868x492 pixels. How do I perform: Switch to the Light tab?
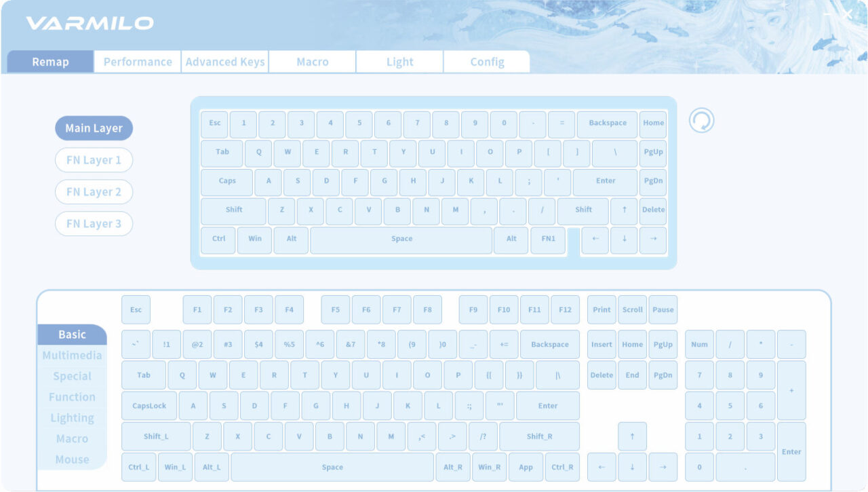(x=400, y=62)
